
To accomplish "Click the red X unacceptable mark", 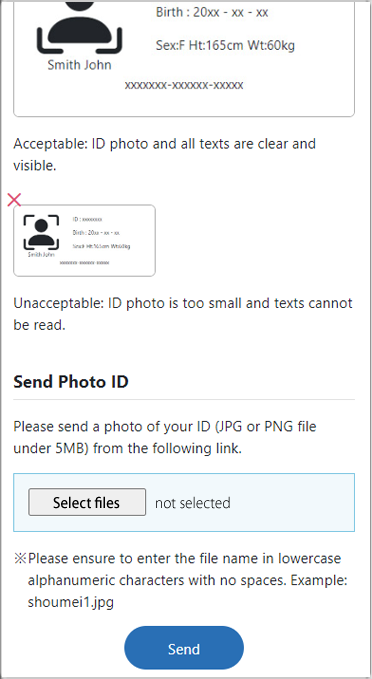I will pos(14,200).
